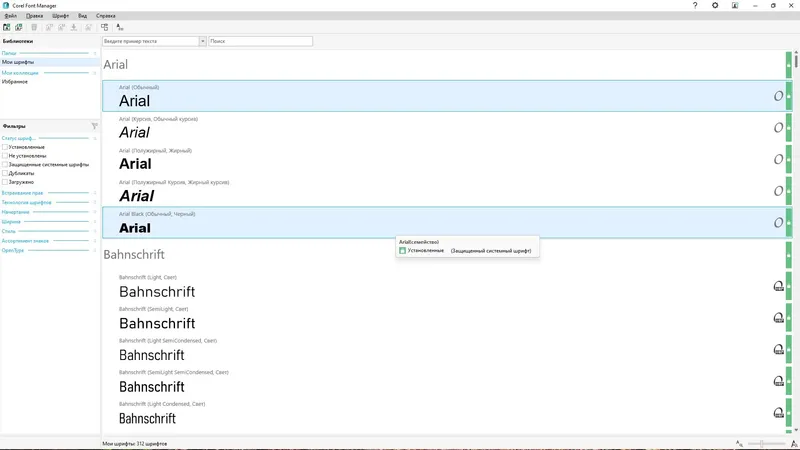Open the help question mark icon
800x450 pixels.
click(695, 5)
